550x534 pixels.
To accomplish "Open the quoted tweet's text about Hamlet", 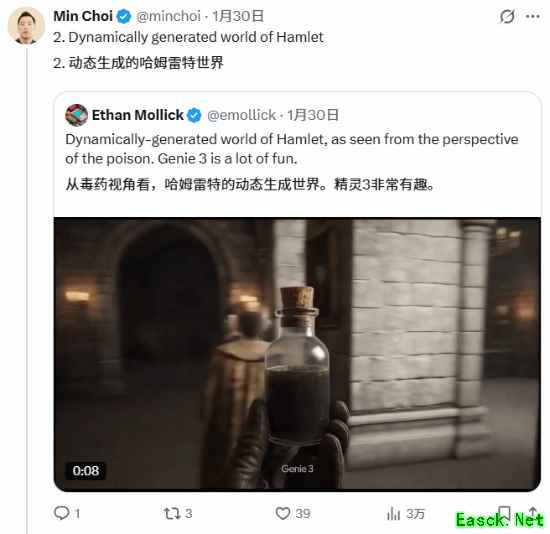I will click(x=291, y=149).
